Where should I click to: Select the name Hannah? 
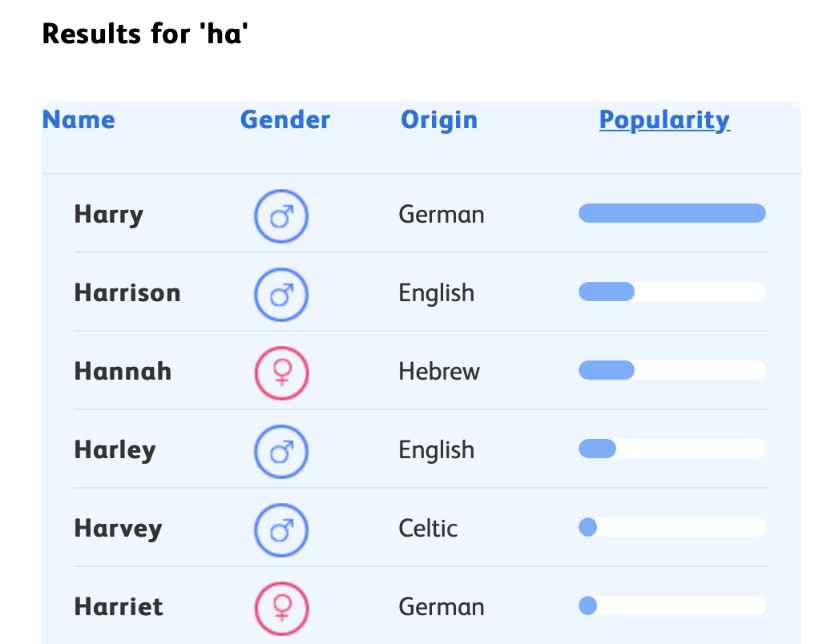[123, 372]
